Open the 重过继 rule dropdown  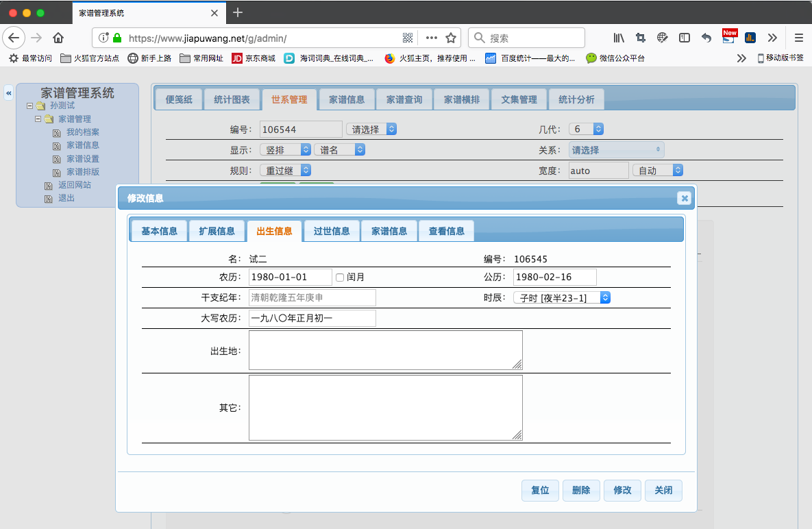pos(285,171)
